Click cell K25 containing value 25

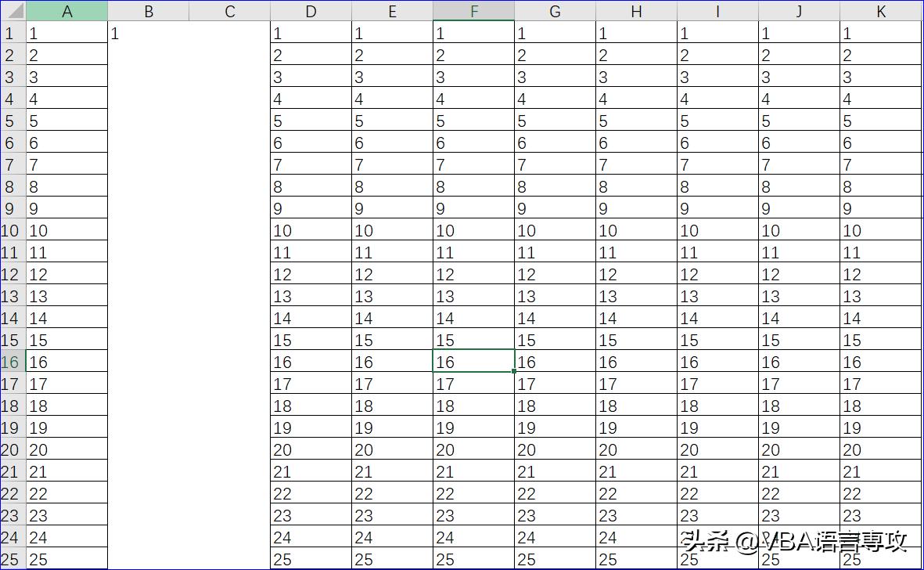click(x=881, y=559)
